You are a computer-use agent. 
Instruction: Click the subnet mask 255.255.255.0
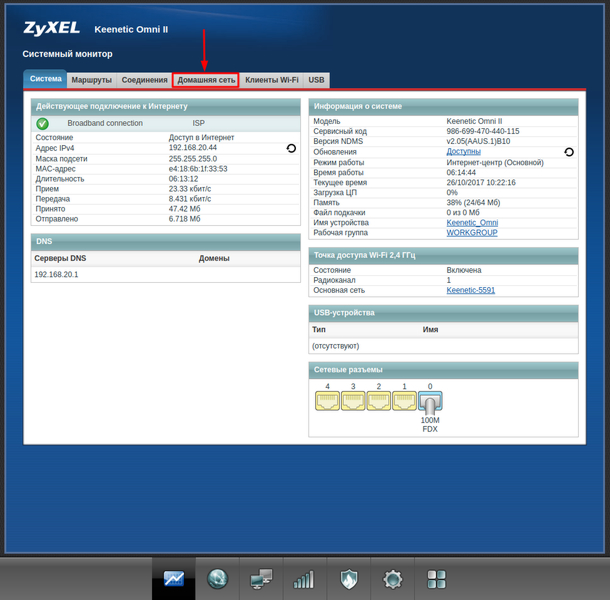pos(193,159)
